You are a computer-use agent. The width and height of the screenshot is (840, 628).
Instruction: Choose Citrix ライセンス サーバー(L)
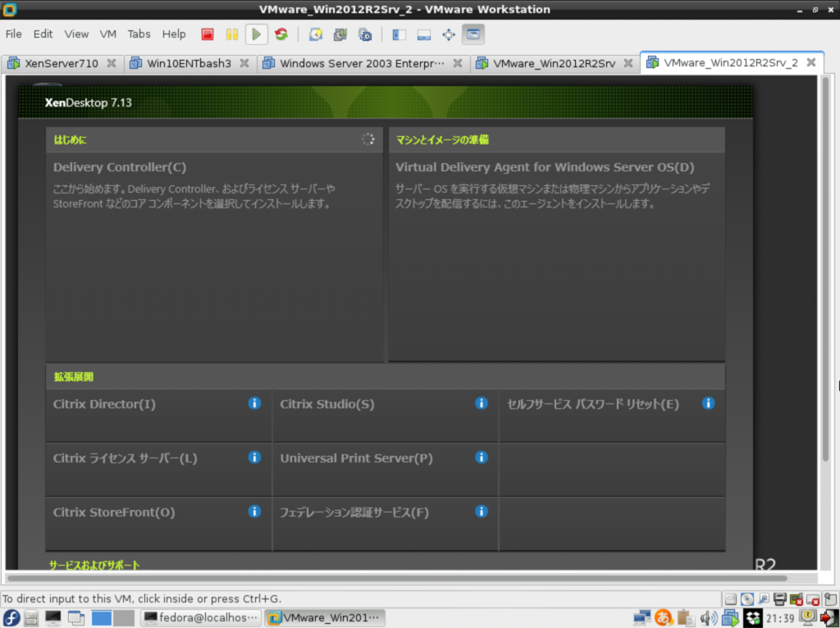[125, 458]
